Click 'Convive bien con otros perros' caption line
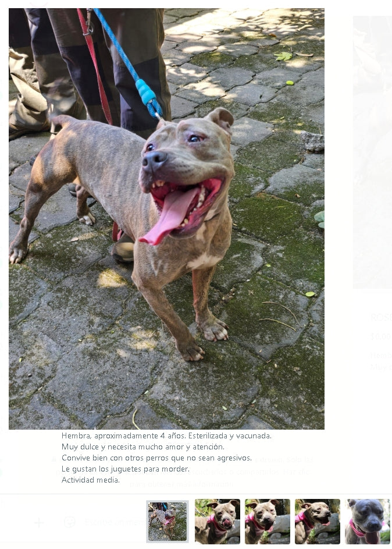The image size is (392, 549). click(x=156, y=458)
